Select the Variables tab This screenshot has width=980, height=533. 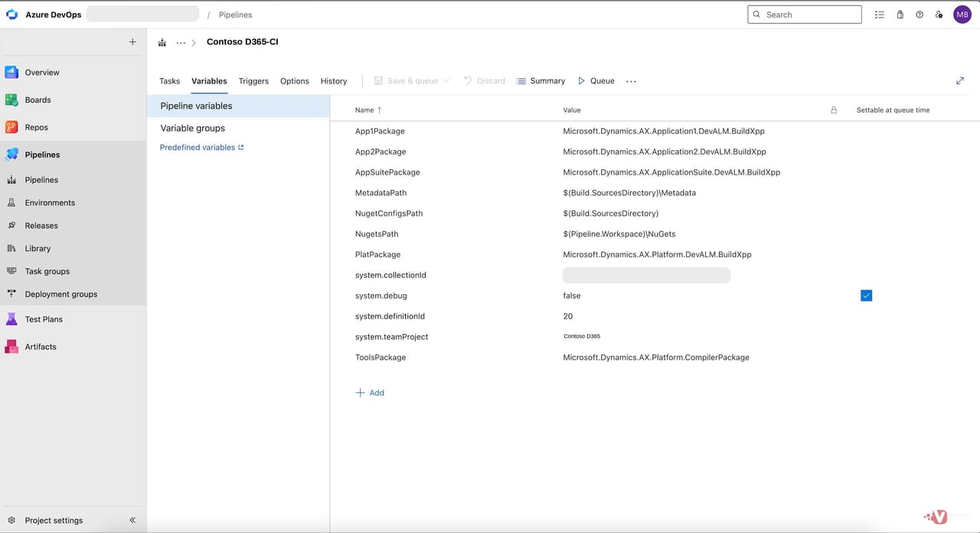[209, 81]
